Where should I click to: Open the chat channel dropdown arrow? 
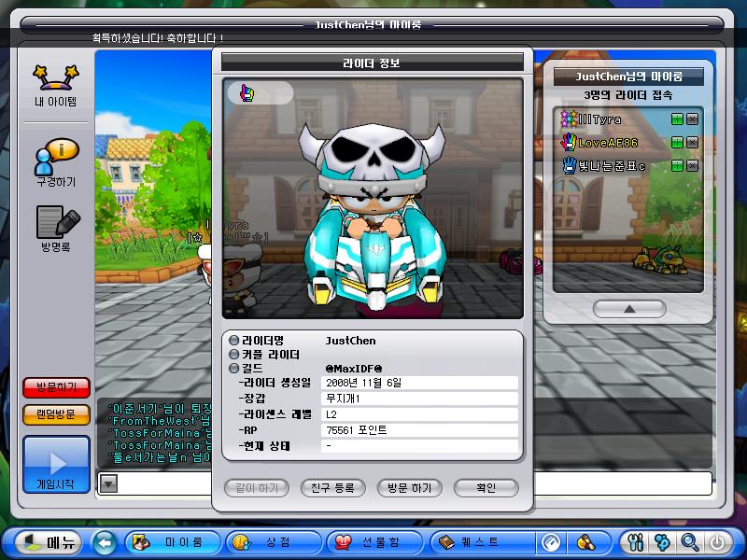[x=108, y=484]
